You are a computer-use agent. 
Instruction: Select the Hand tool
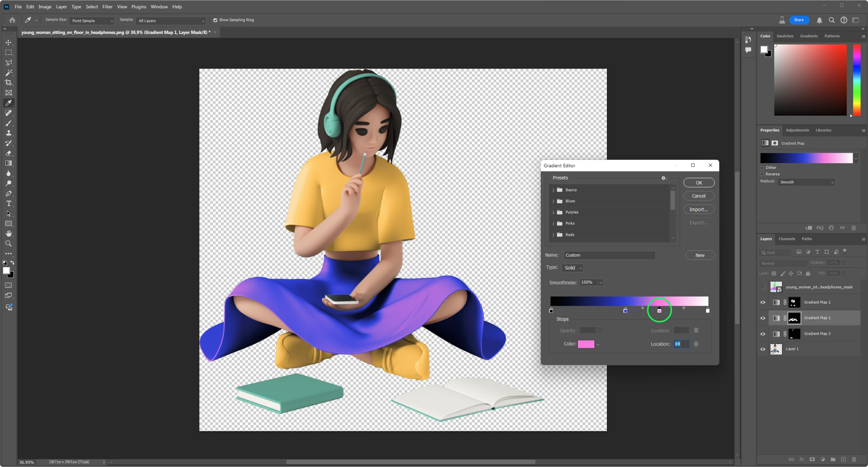click(x=9, y=234)
